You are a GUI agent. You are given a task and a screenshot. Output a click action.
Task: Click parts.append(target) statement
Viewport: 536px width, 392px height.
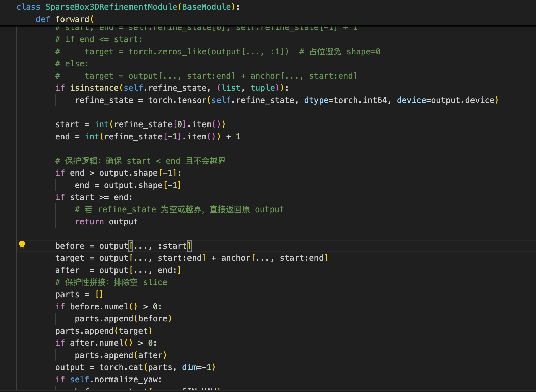click(104, 331)
